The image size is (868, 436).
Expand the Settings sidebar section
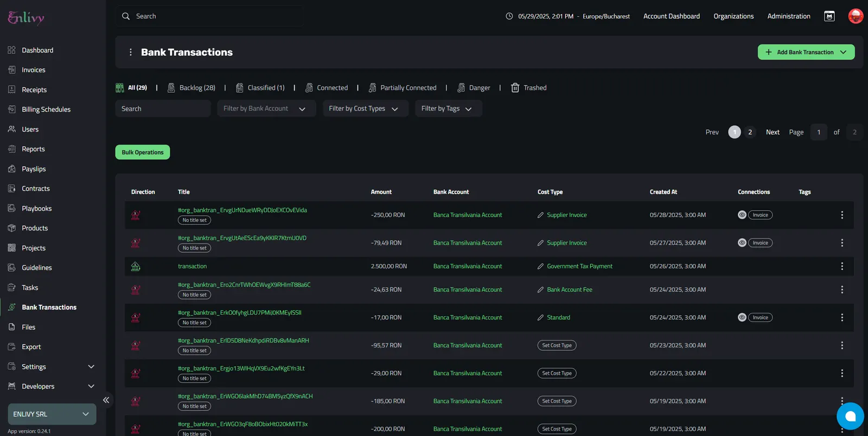click(91, 367)
